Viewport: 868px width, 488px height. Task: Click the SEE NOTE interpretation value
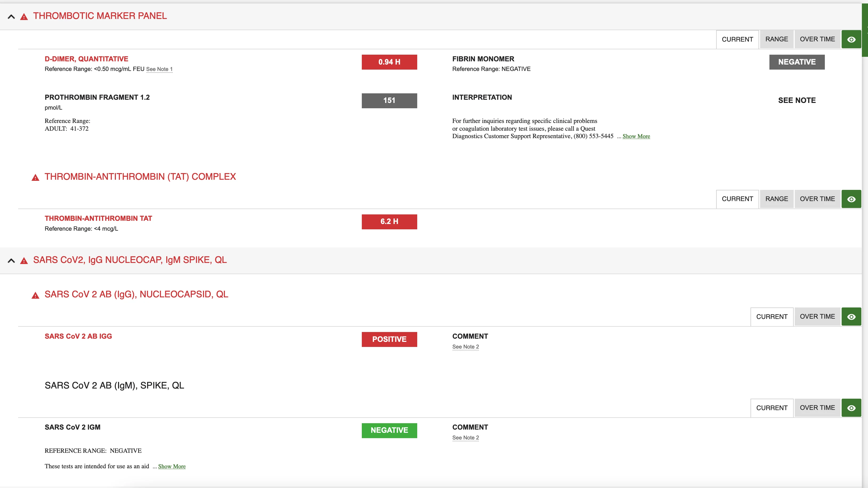tap(797, 101)
